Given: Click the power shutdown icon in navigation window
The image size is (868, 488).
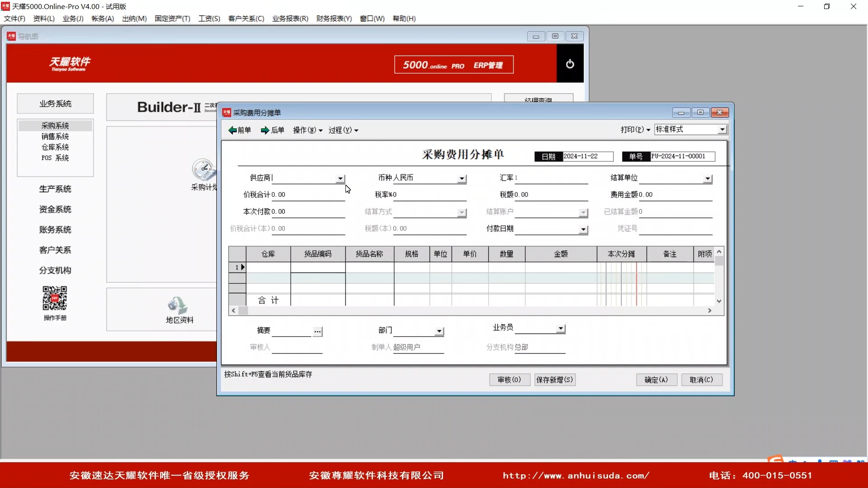Looking at the screenshot, I should 570,64.
